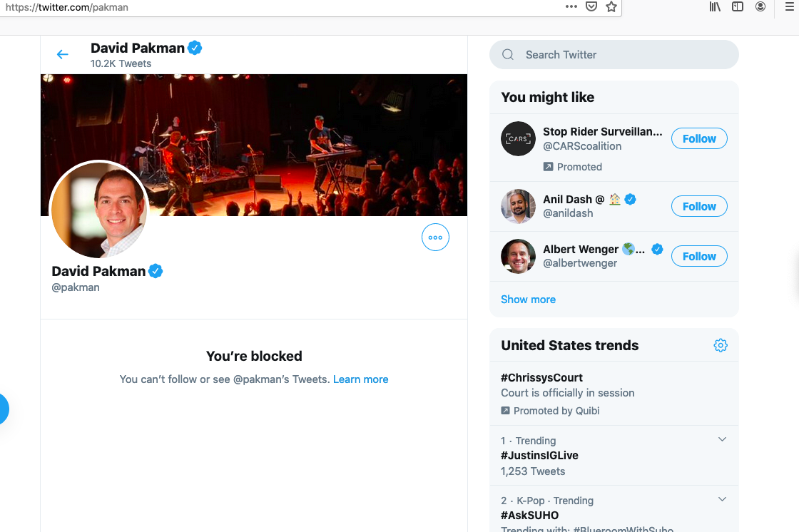Open the trends settings gear icon
The image size is (799, 532).
pyautogui.click(x=721, y=345)
